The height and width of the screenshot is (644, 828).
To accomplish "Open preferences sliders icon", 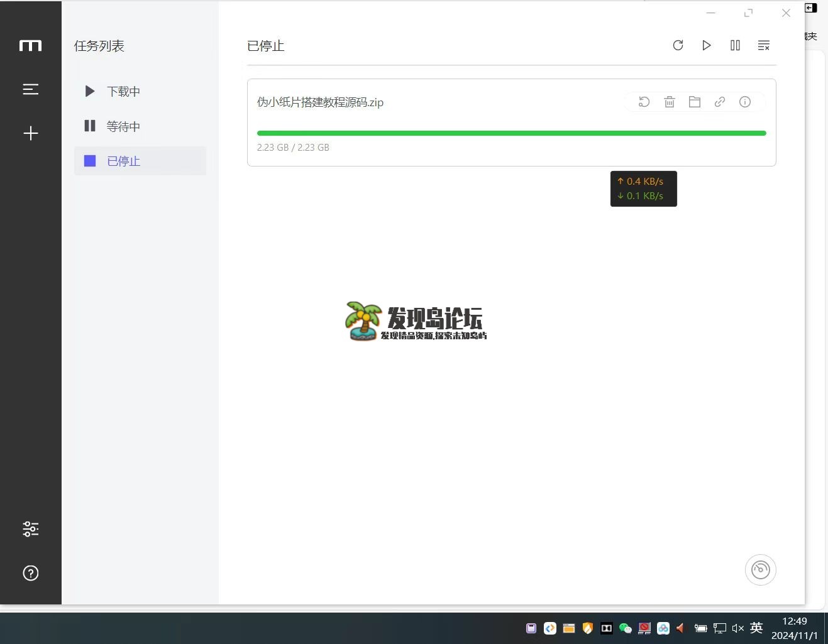I will point(30,529).
